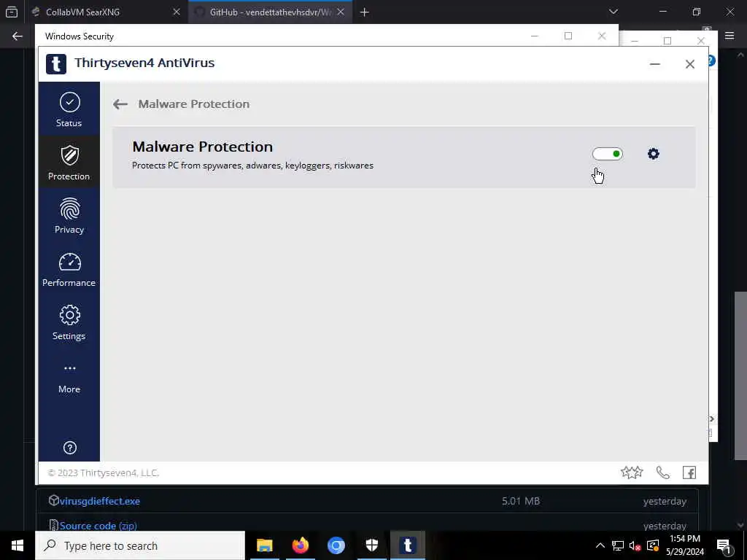Open the notification center icon
The width and height of the screenshot is (747, 560).
pos(724,545)
